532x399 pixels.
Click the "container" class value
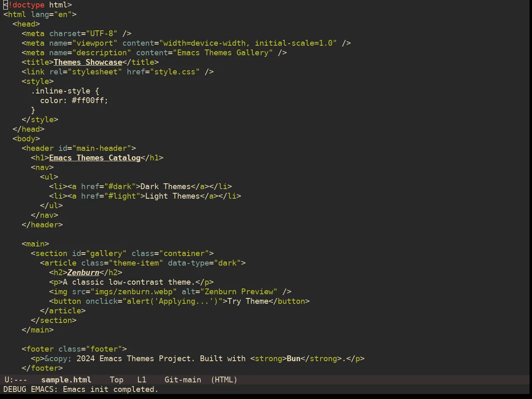point(184,254)
